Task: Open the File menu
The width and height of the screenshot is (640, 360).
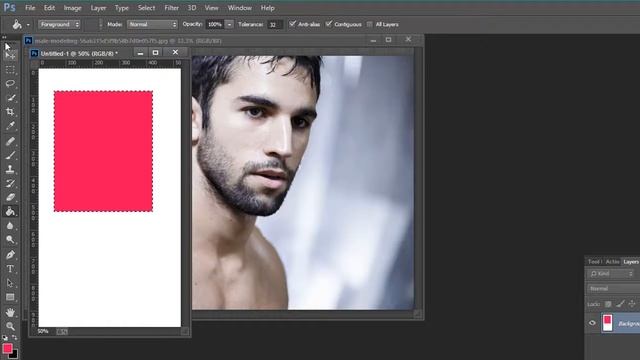Action: (30, 8)
